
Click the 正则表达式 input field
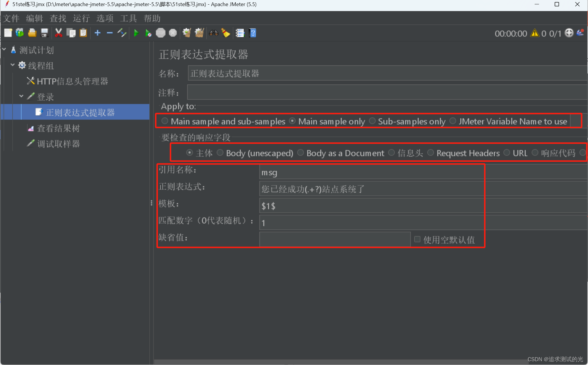point(423,189)
